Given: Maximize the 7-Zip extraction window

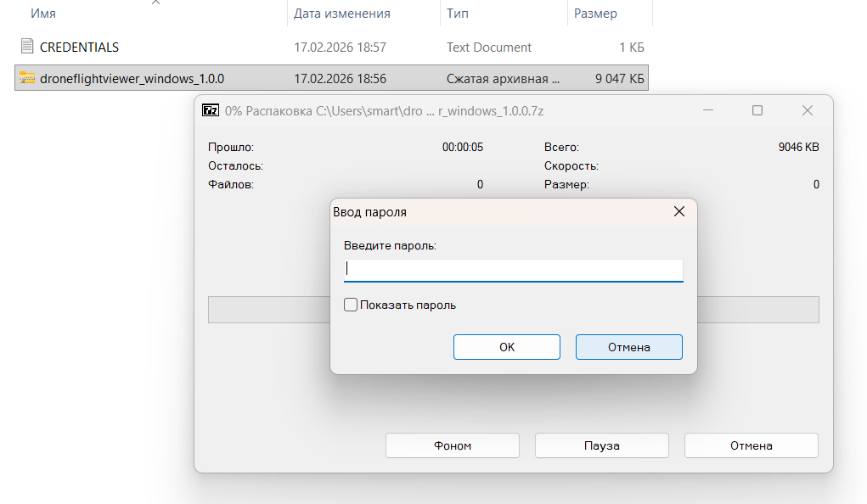Looking at the screenshot, I should click(757, 110).
